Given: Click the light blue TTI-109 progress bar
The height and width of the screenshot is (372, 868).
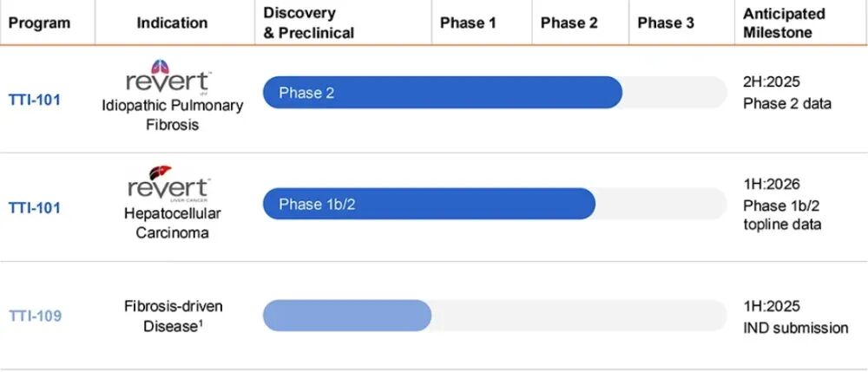Looking at the screenshot, I should (347, 316).
